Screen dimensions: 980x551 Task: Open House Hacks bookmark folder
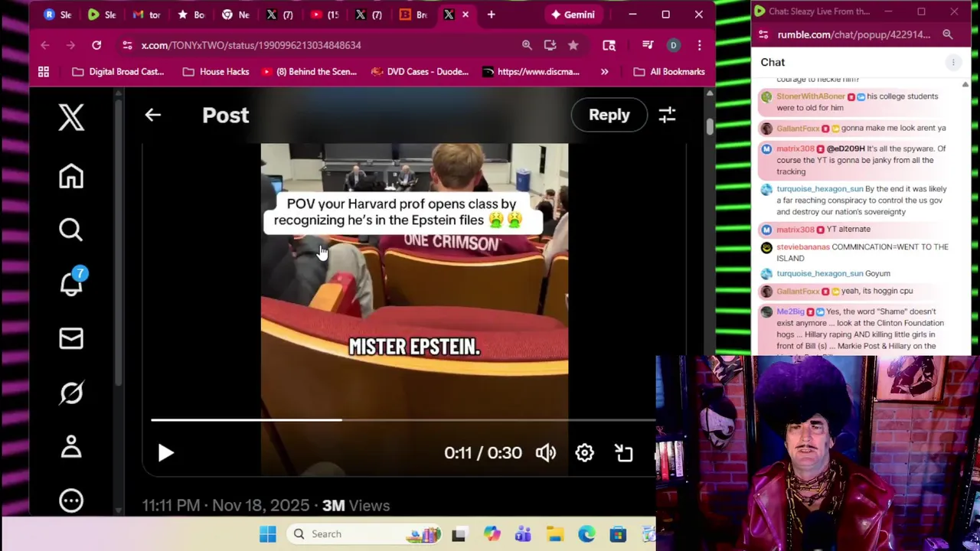[216, 72]
